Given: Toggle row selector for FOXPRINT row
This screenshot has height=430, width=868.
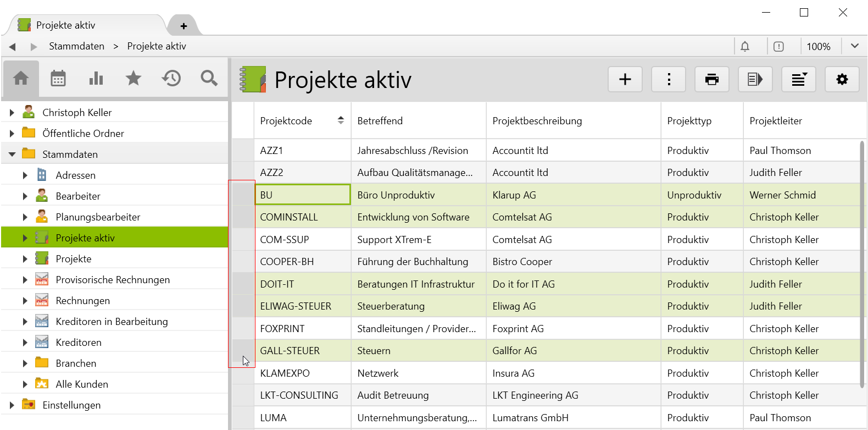Looking at the screenshot, I should [243, 329].
